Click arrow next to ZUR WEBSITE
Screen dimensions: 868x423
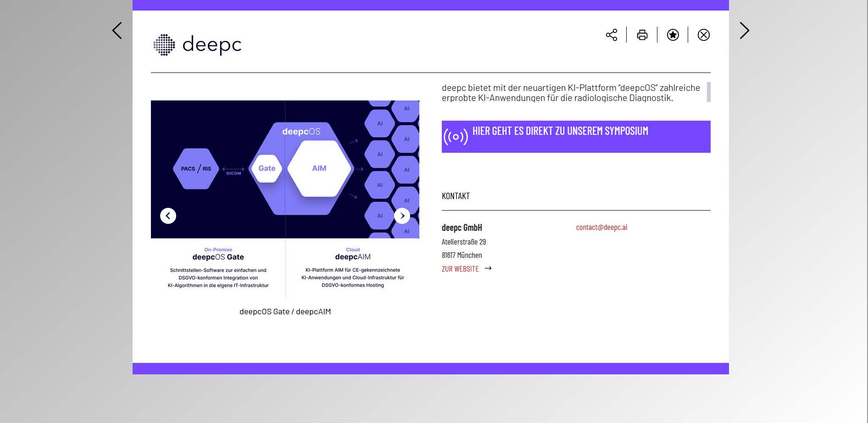[488, 268]
